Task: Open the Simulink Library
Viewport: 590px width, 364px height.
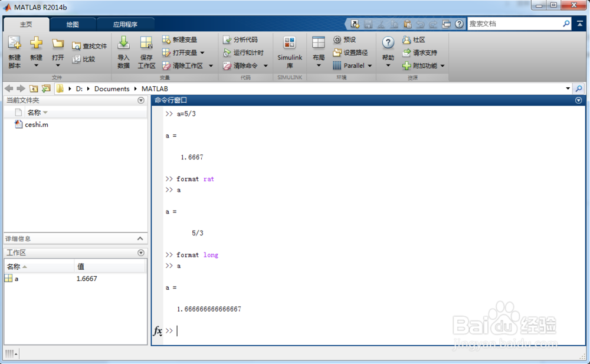Action: point(290,52)
